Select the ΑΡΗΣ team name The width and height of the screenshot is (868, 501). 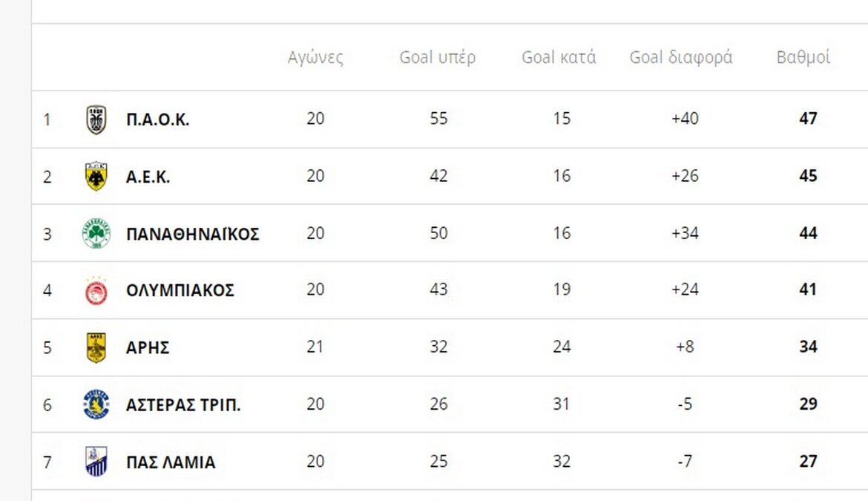pyautogui.click(x=148, y=347)
